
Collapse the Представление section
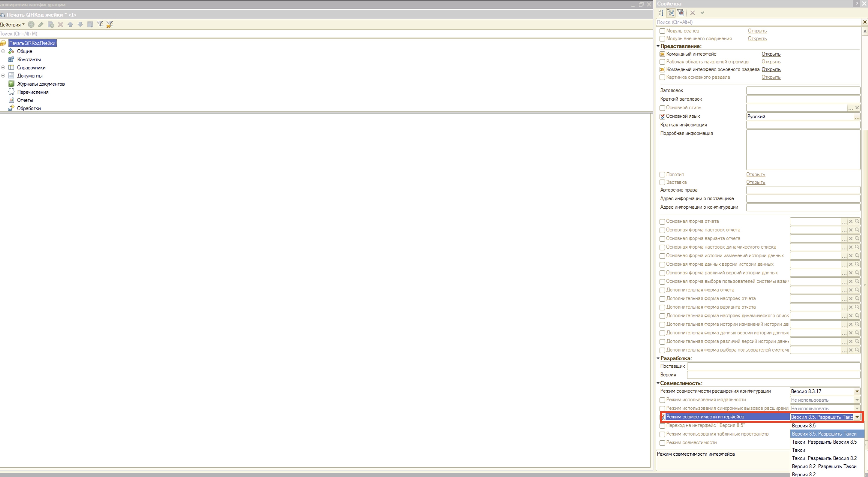(x=658, y=46)
